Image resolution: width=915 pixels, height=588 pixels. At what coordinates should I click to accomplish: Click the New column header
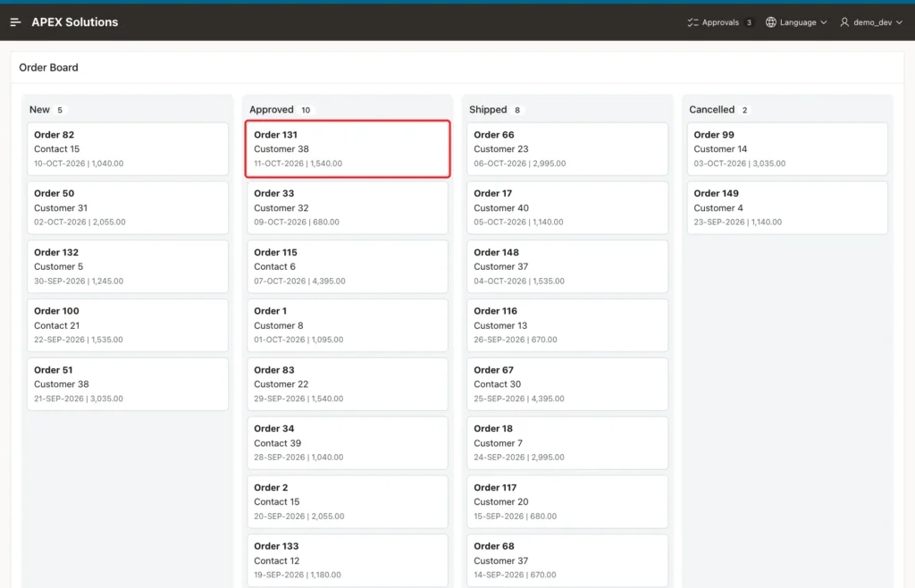[39, 110]
